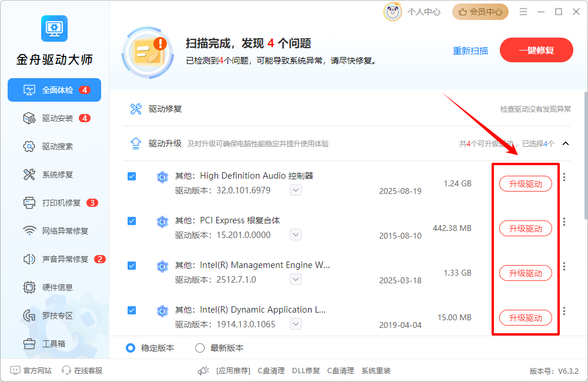Open more options for PCI Express row
Screen dimensions: 588x382
(564, 222)
